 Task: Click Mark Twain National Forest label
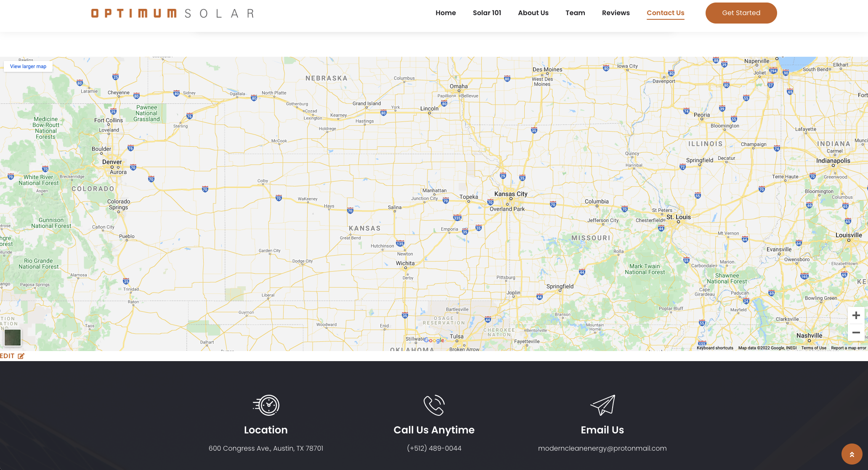tap(645, 269)
